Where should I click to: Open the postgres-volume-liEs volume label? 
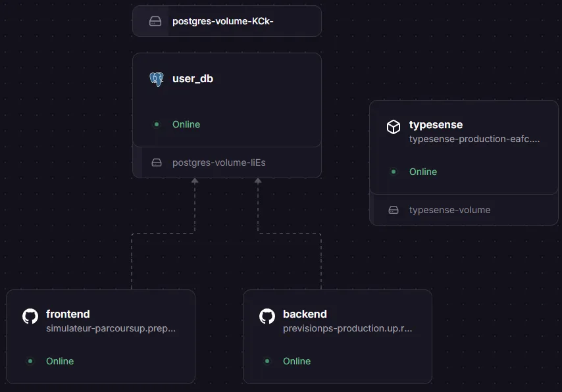pos(218,162)
